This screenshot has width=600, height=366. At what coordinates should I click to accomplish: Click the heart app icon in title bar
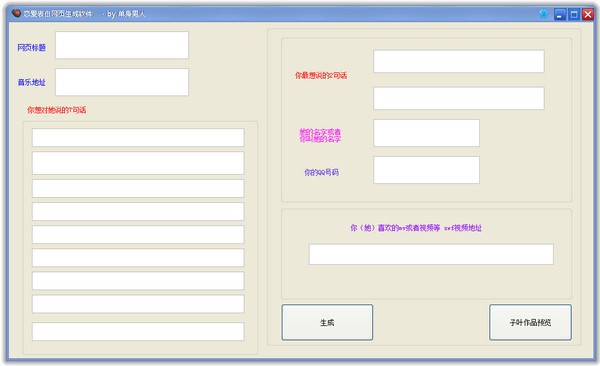click(x=16, y=13)
